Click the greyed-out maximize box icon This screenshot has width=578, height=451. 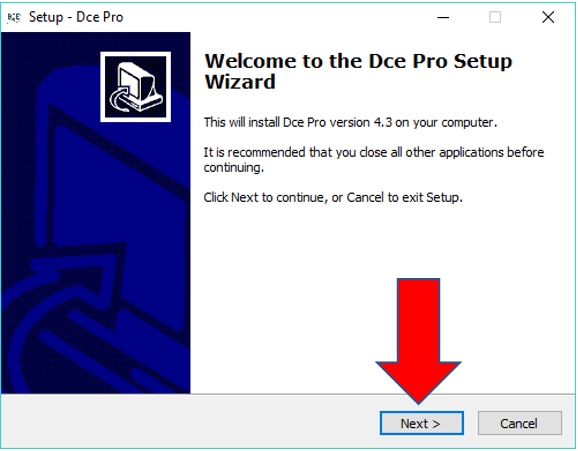tap(495, 17)
